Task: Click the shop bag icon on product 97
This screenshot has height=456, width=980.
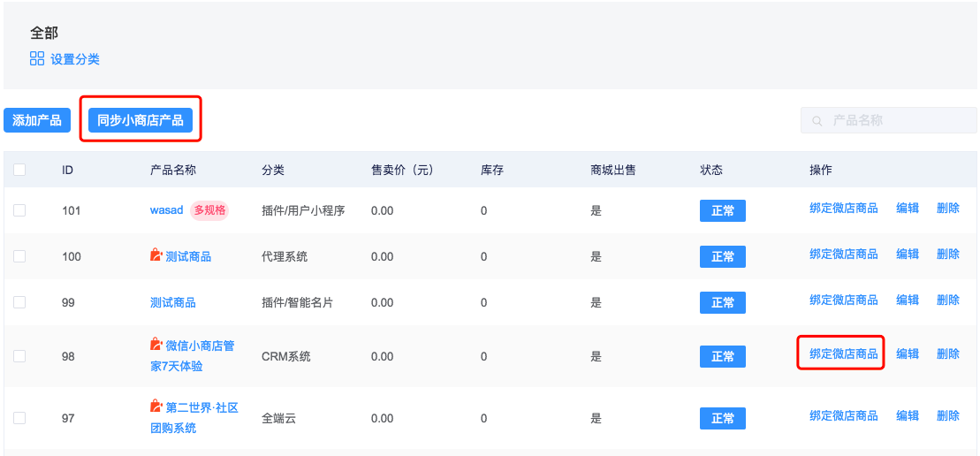Action: tap(156, 407)
